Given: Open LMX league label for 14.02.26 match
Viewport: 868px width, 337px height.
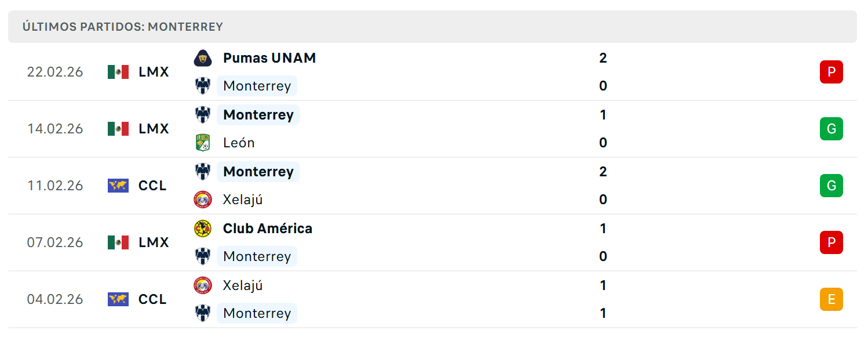Looking at the screenshot, I should [x=154, y=129].
